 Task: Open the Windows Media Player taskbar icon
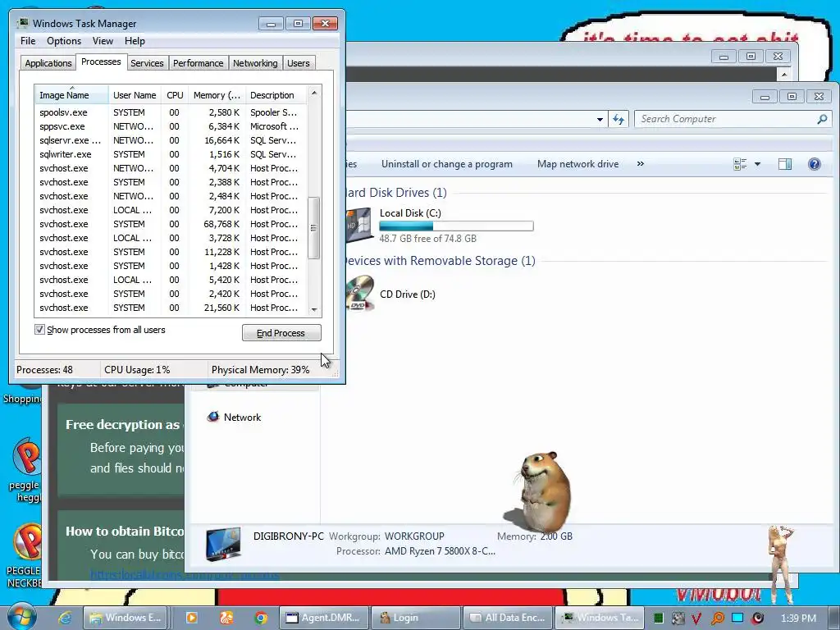point(191,618)
